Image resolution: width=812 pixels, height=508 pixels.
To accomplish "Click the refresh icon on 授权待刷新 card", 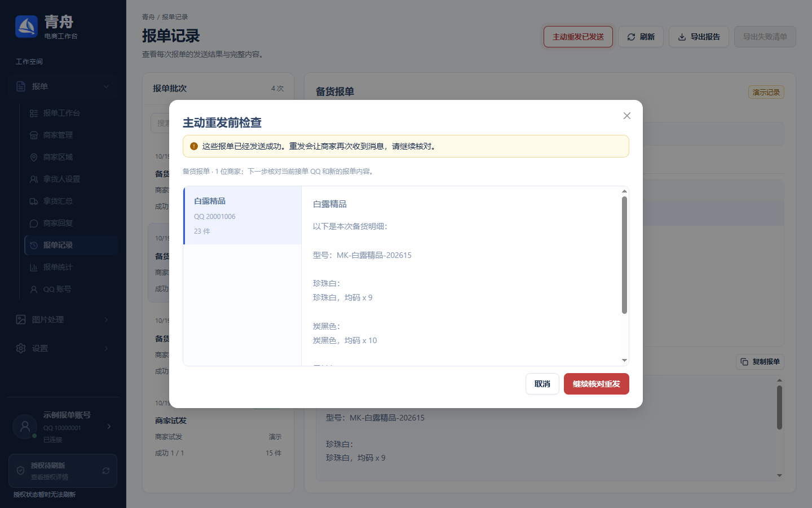I will click(106, 471).
